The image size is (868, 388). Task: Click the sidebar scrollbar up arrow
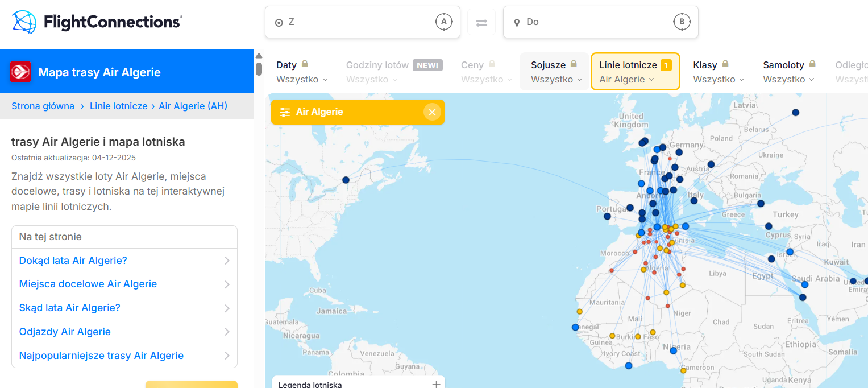(259, 56)
